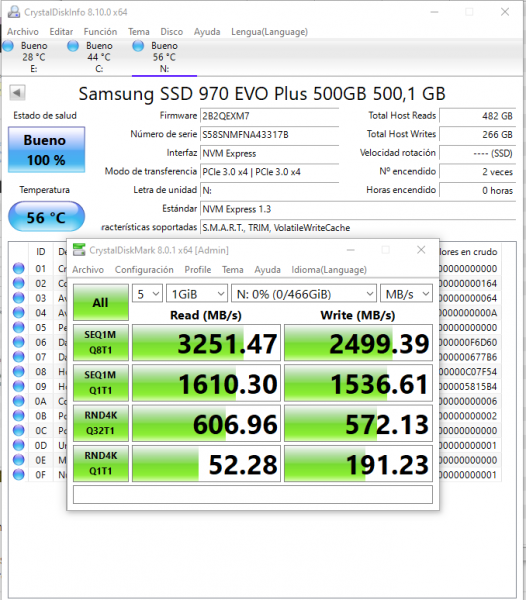Screen dimensions: 526x600
Task: Click status orb for attribute ID 05
Action: pyautogui.click(x=18, y=327)
